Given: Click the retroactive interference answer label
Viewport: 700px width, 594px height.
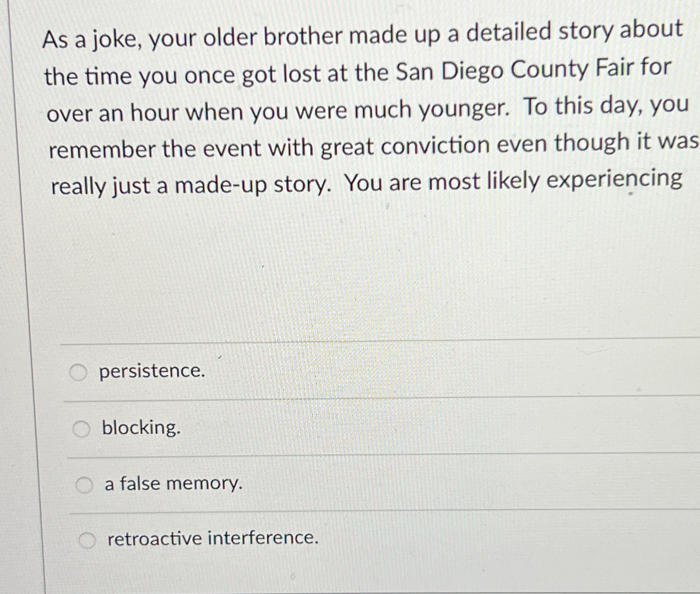Looking at the screenshot, I should 211,539.
